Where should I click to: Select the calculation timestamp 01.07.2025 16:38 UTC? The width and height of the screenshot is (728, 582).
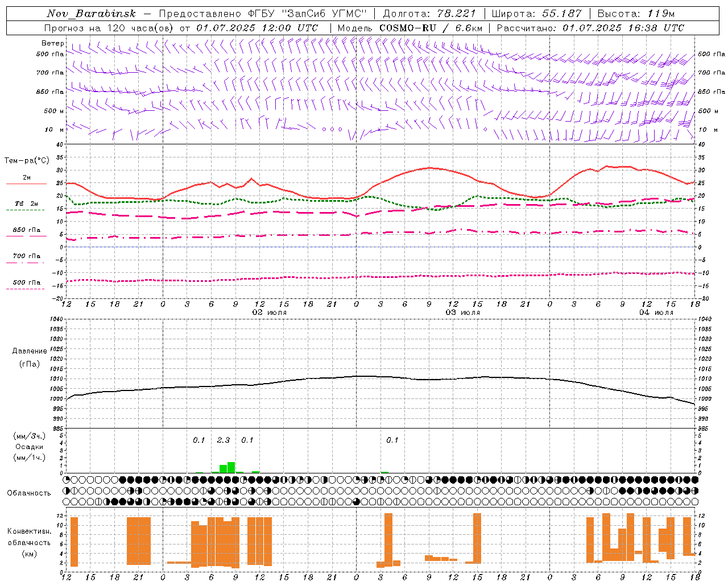(x=624, y=28)
